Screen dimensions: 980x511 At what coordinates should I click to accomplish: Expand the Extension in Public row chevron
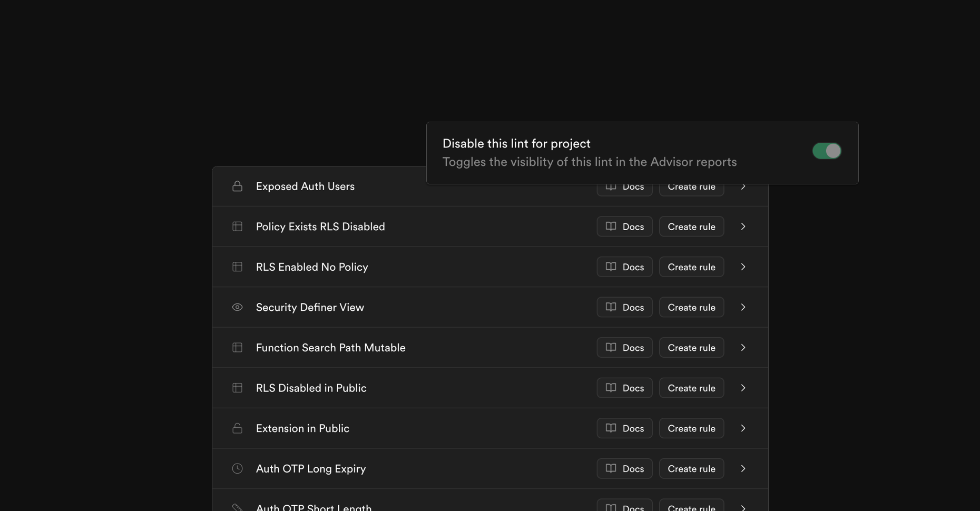click(743, 428)
